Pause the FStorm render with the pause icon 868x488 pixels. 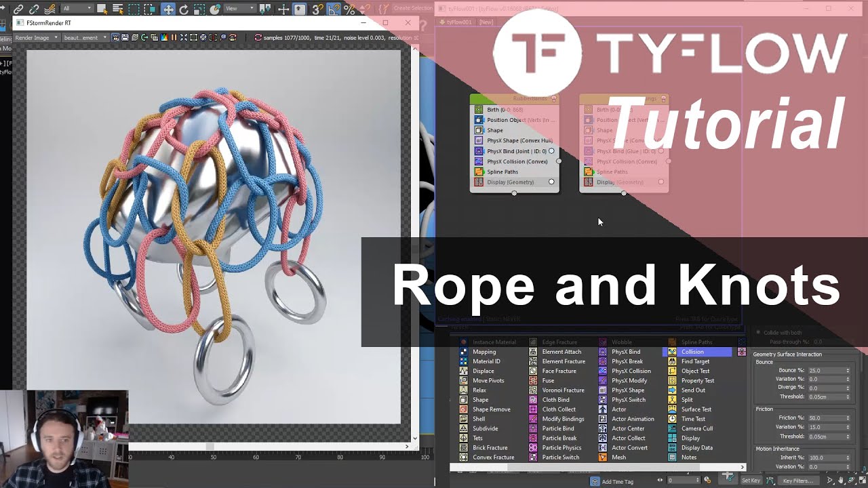(x=174, y=37)
